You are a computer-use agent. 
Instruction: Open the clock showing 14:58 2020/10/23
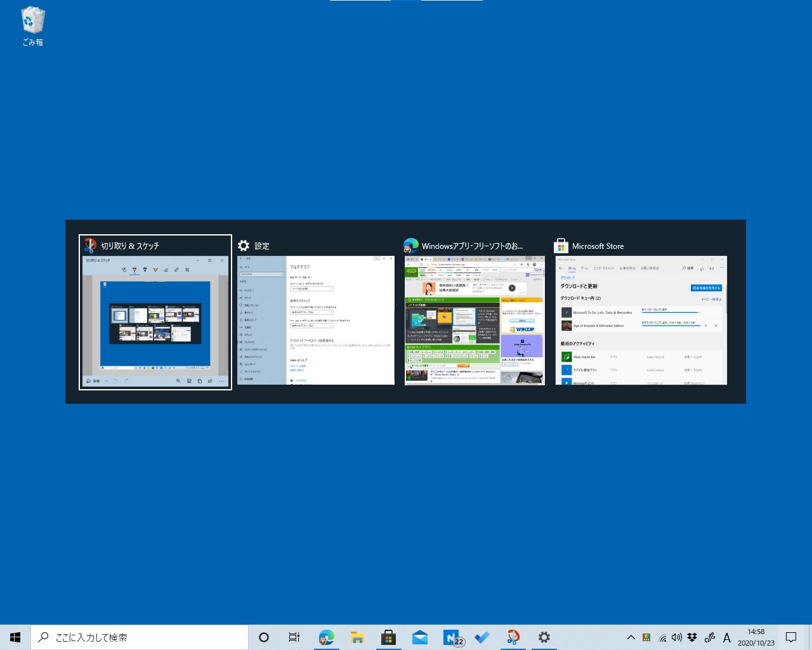pyautogui.click(x=756, y=637)
